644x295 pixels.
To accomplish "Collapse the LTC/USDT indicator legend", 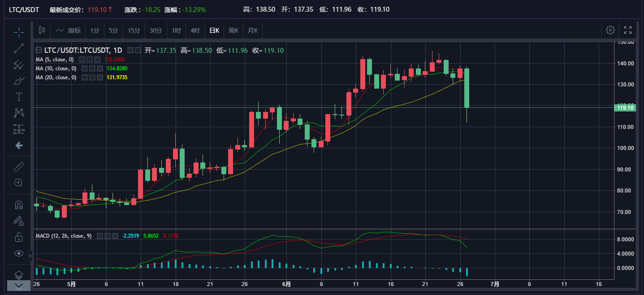I will pyautogui.click(x=39, y=50).
